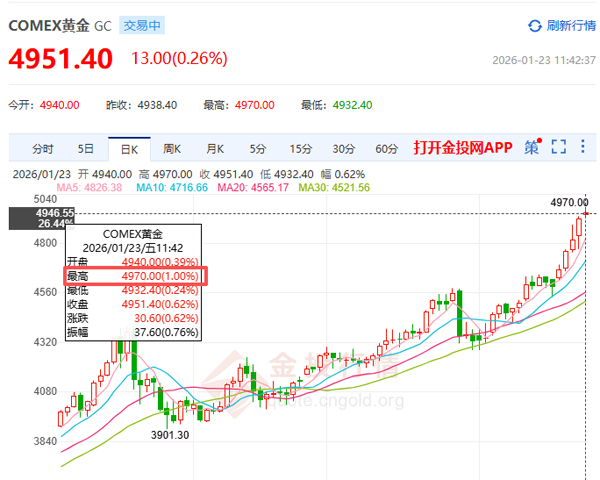Viewport: 600px width, 480px height.
Task: Select the 5分 interval tab
Action: 258,149
